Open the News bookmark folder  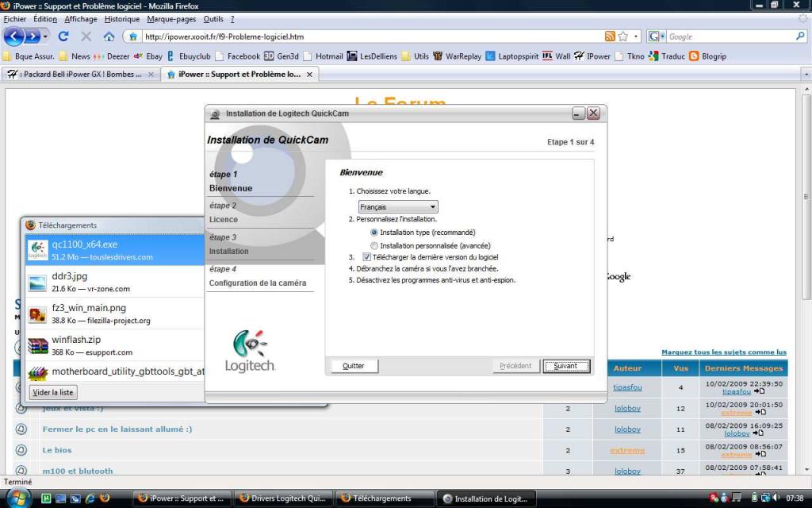pyautogui.click(x=75, y=56)
